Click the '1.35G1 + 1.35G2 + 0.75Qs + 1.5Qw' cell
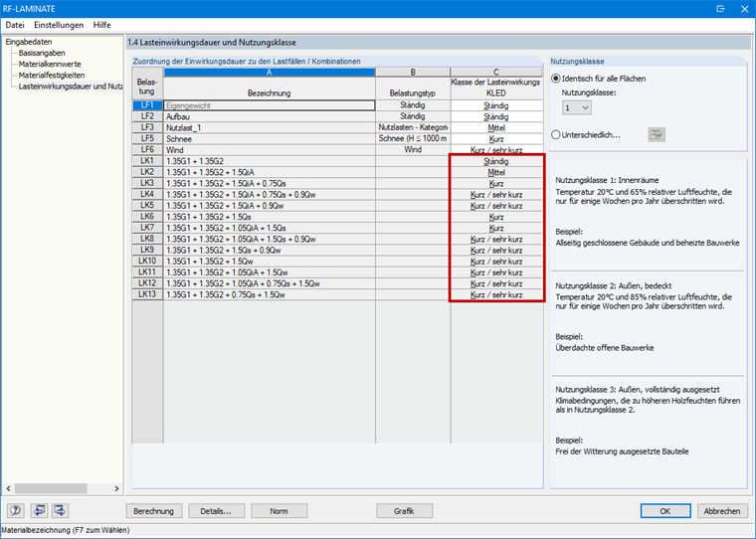 coord(269,294)
